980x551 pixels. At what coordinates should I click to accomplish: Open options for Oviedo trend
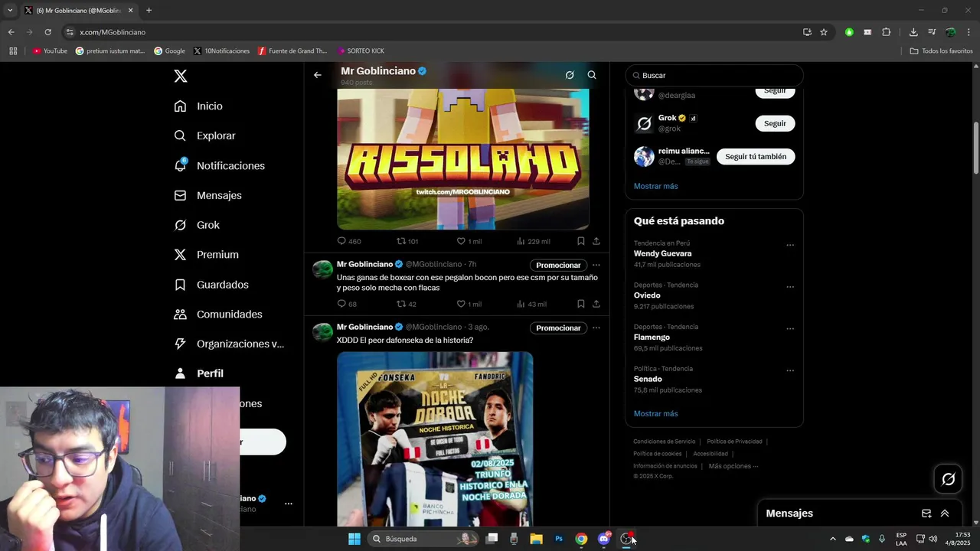[790, 288]
